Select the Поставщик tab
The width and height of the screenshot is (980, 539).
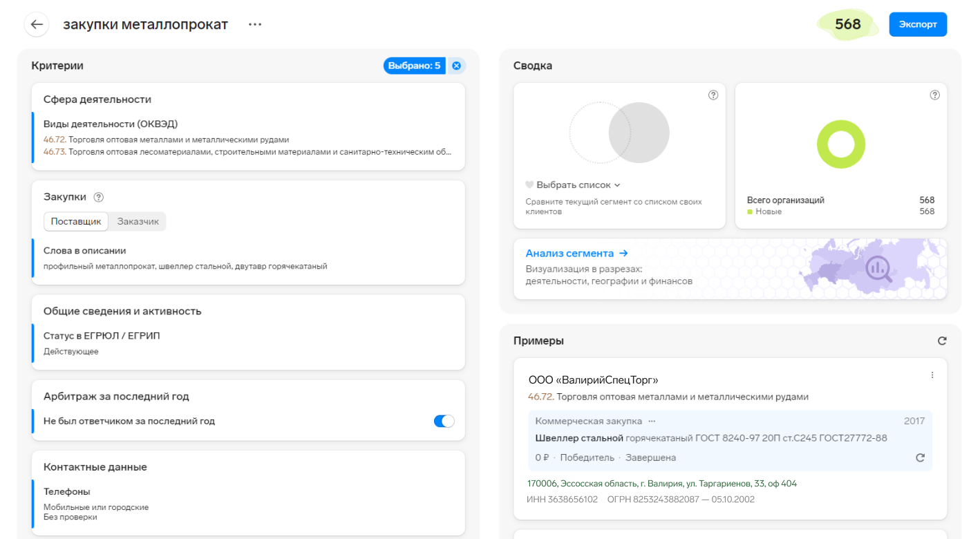(x=76, y=221)
